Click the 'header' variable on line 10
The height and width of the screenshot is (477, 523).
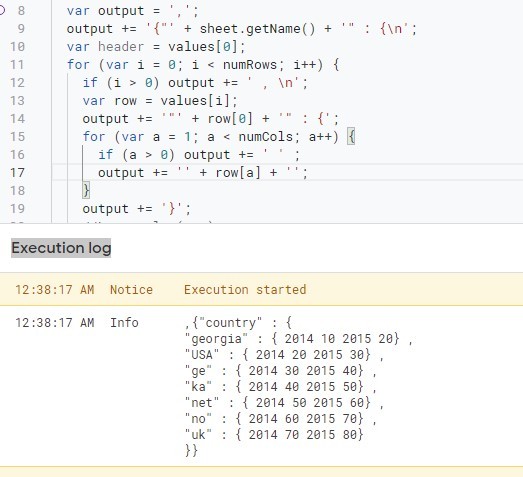[x=121, y=47]
